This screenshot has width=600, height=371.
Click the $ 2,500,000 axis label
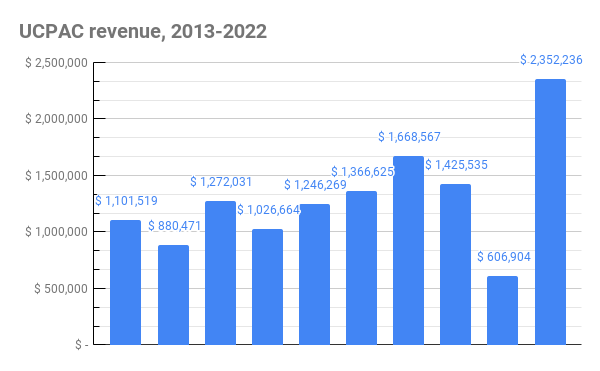[56, 63]
